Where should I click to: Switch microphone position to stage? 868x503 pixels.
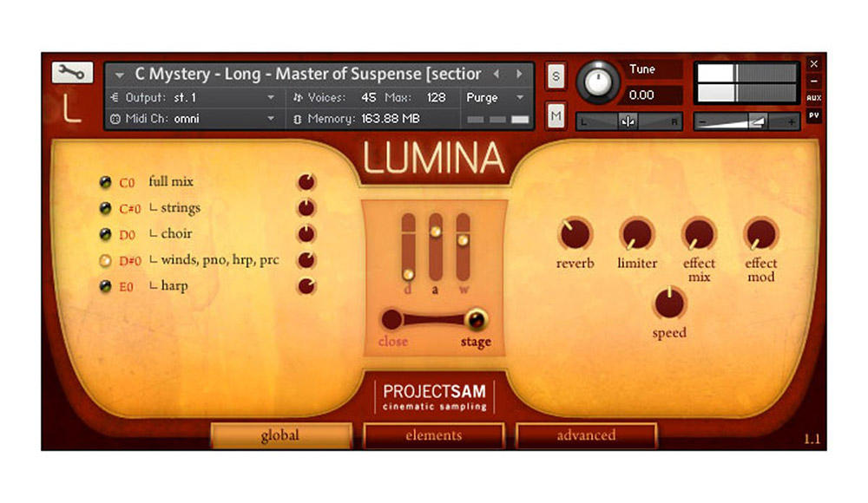475,319
